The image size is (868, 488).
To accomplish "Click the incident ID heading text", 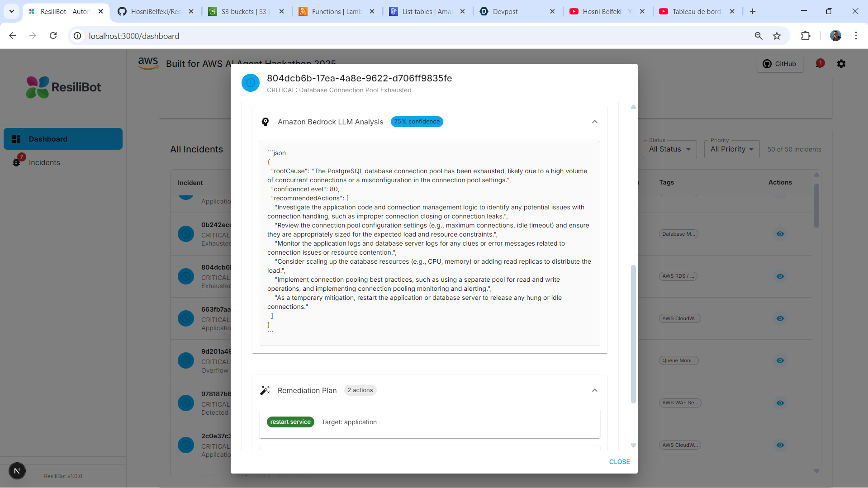I will point(359,78).
